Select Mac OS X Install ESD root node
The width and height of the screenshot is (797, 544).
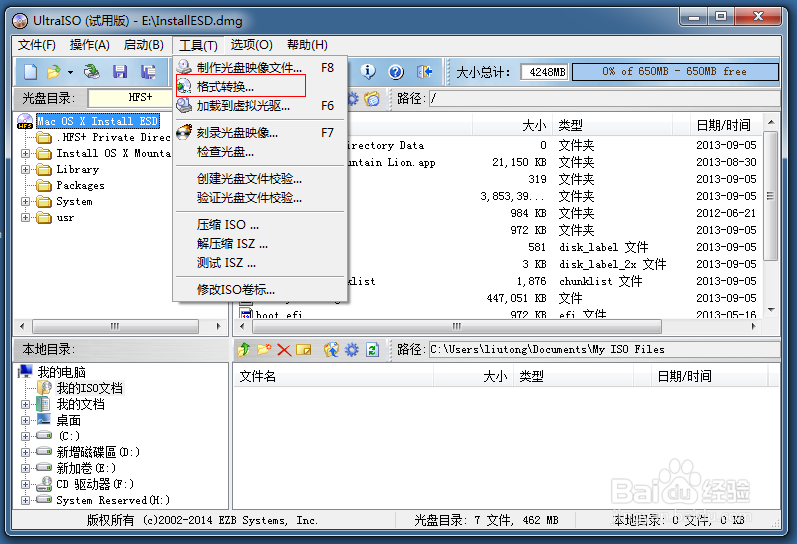pos(97,121)
